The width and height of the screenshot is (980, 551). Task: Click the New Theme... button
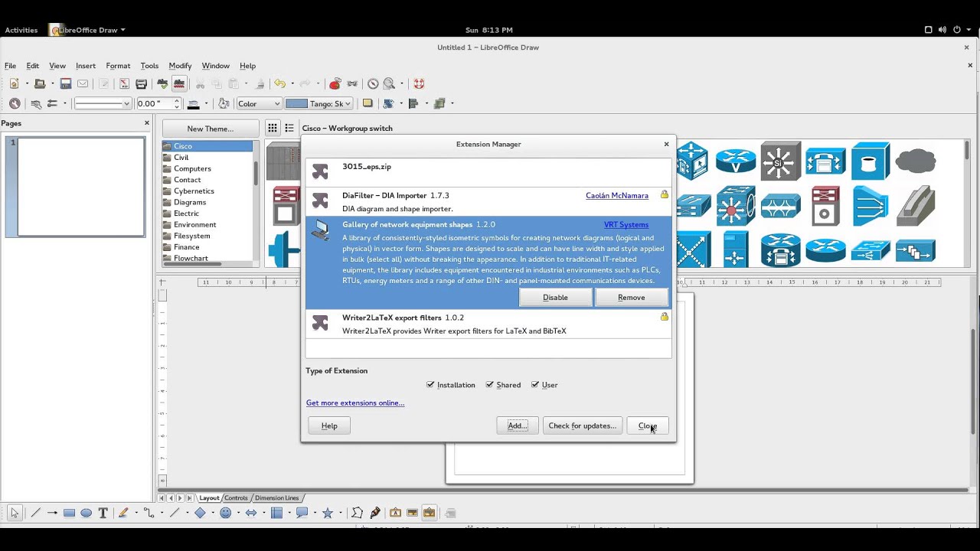(x=211, y=129)
